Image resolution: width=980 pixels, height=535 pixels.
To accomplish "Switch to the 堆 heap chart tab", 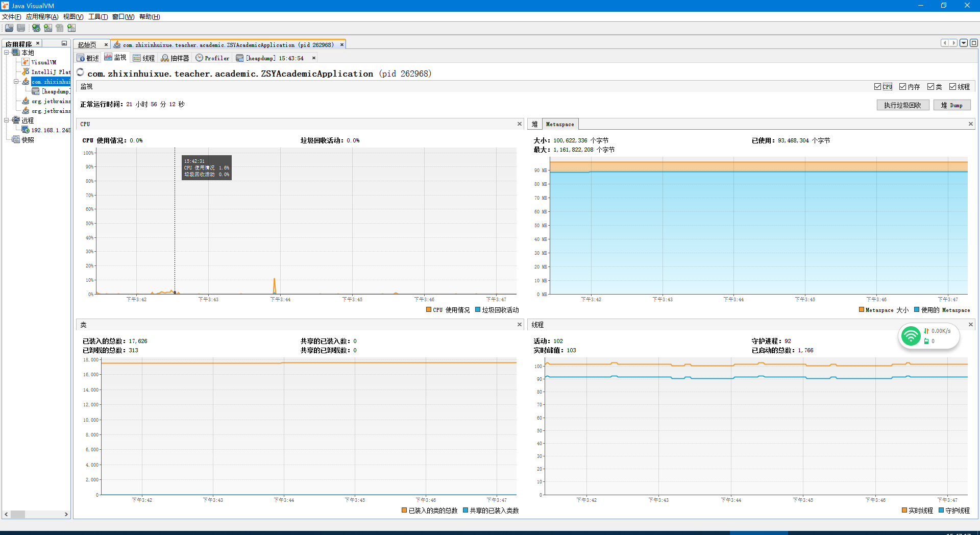I will (x=535, y=124).
